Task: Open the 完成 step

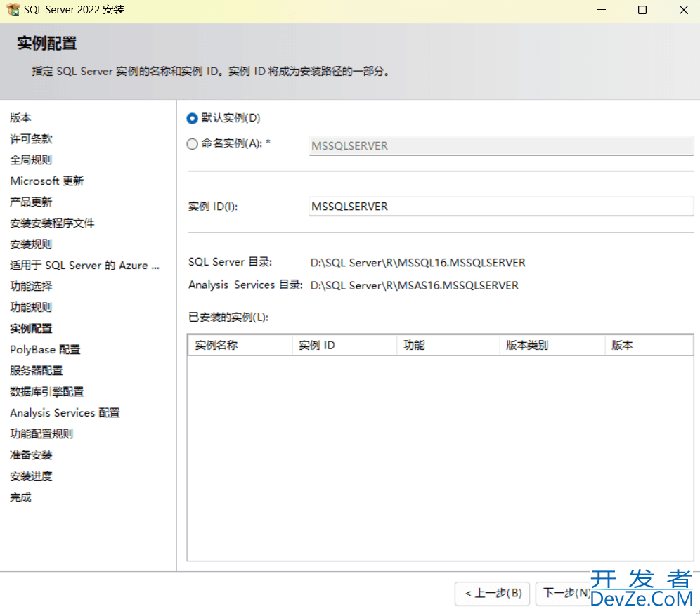Action: coord(20,497)
